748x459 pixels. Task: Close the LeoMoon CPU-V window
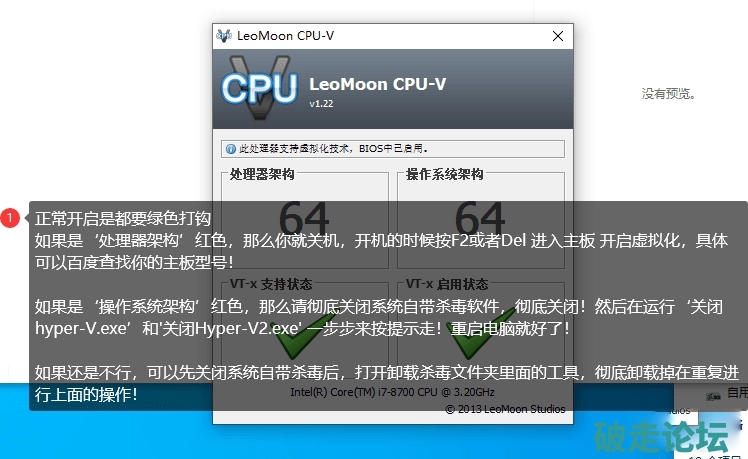(x=558, y=36)
